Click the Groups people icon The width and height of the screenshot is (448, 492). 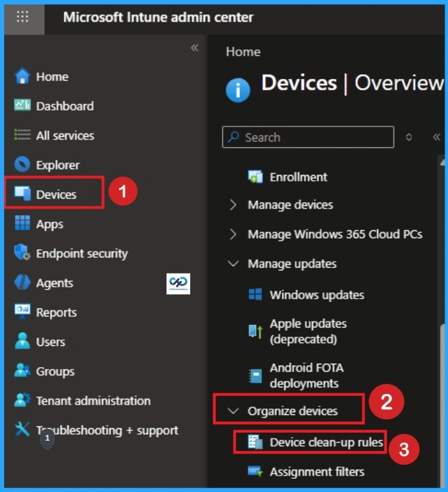point(22,370)
